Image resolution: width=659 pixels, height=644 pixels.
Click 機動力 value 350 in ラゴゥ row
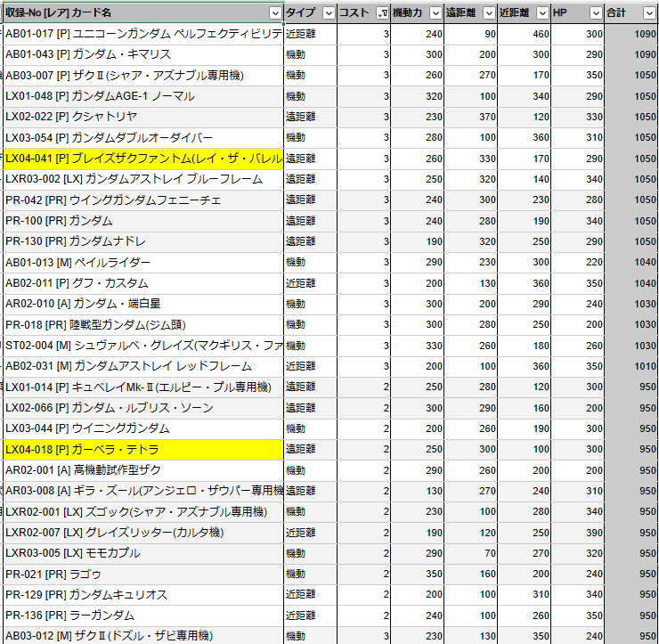(418, 575)
